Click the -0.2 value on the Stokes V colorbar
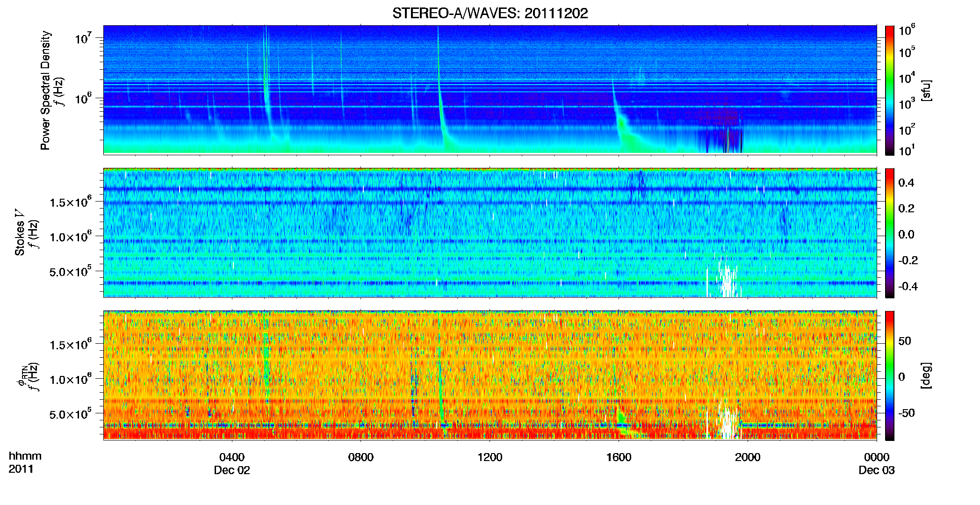The height and width of the screenshot is (505, 980). click(x=908, y=260)
